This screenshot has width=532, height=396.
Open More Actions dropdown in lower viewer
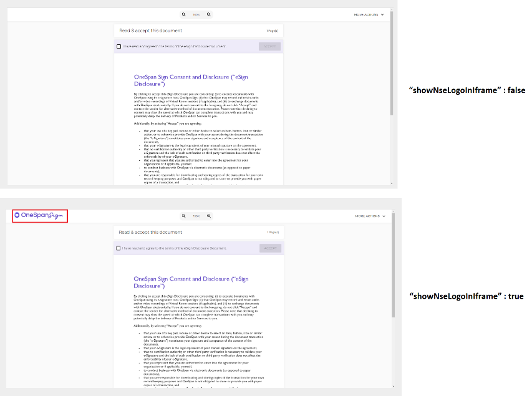(x=370, y=216)
